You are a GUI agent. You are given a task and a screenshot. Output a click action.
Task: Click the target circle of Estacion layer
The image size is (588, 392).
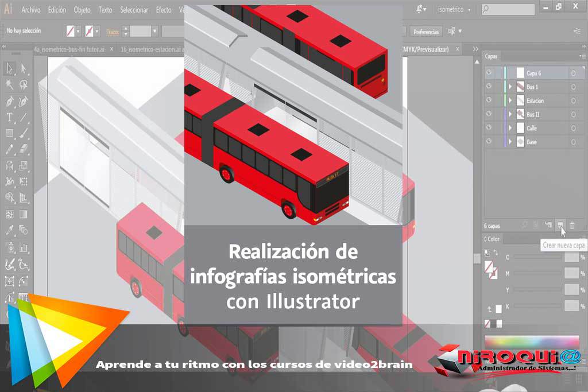(574, 101)
